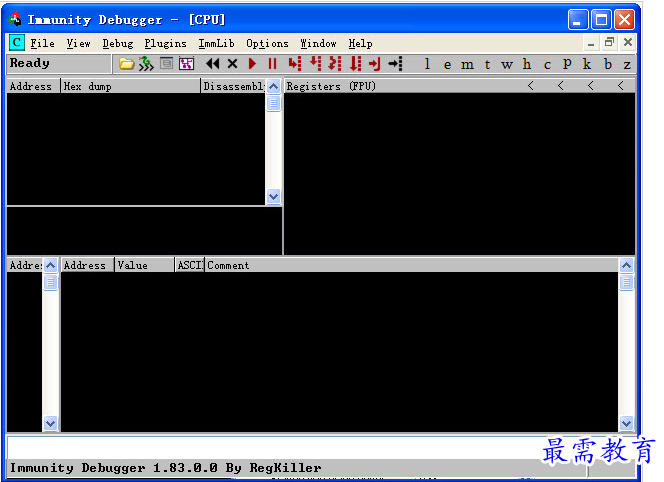Click the Address header in disassembly pane

[x=33, y=86]
